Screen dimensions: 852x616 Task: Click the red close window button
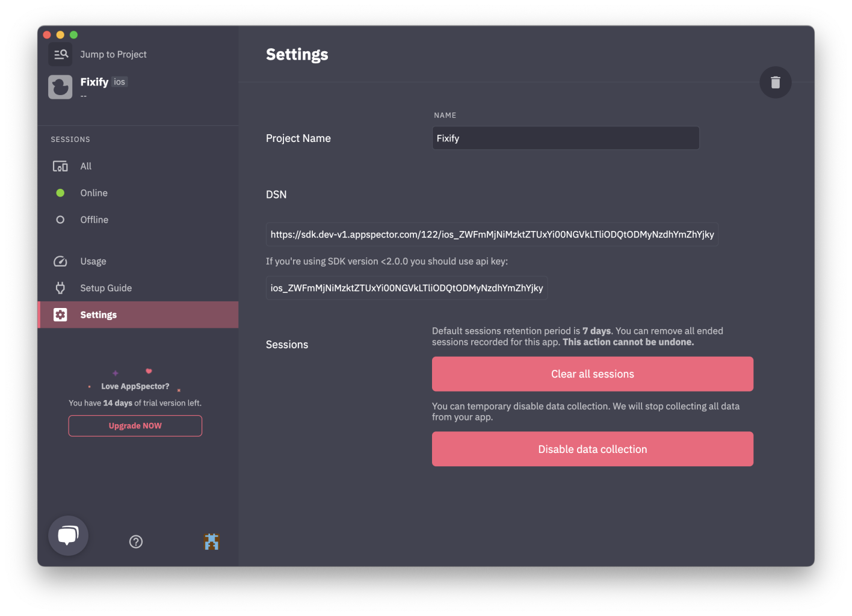click(x=47, y=35)
